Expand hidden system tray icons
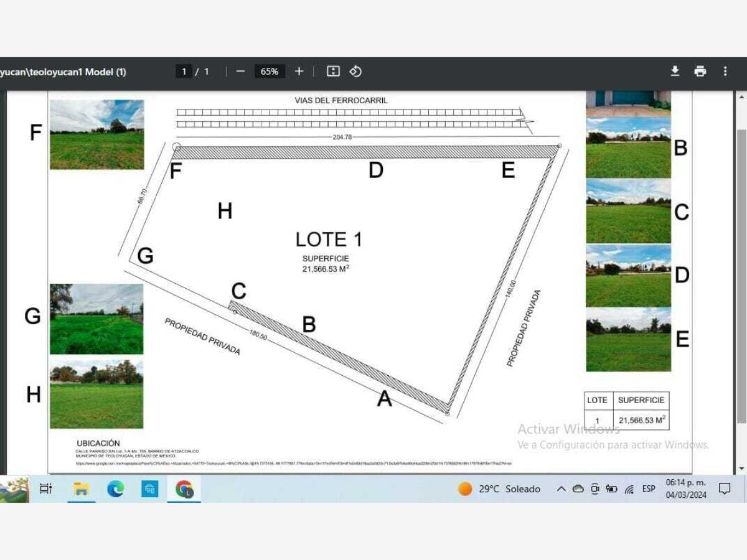747x560 pixels. [x=561, y=489]
